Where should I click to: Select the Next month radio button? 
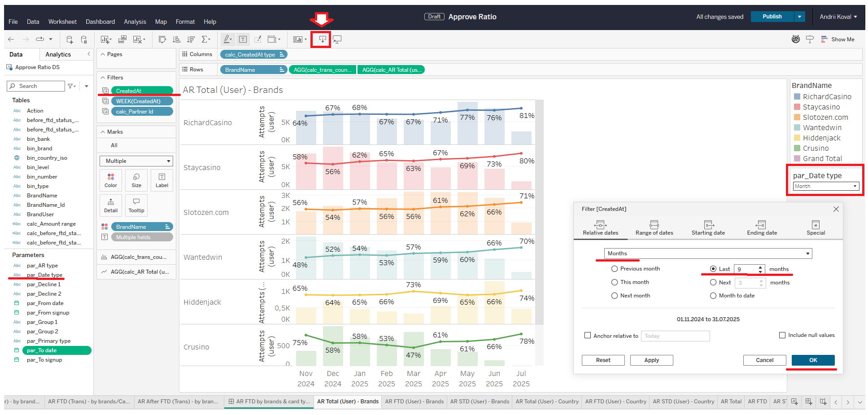615,296
